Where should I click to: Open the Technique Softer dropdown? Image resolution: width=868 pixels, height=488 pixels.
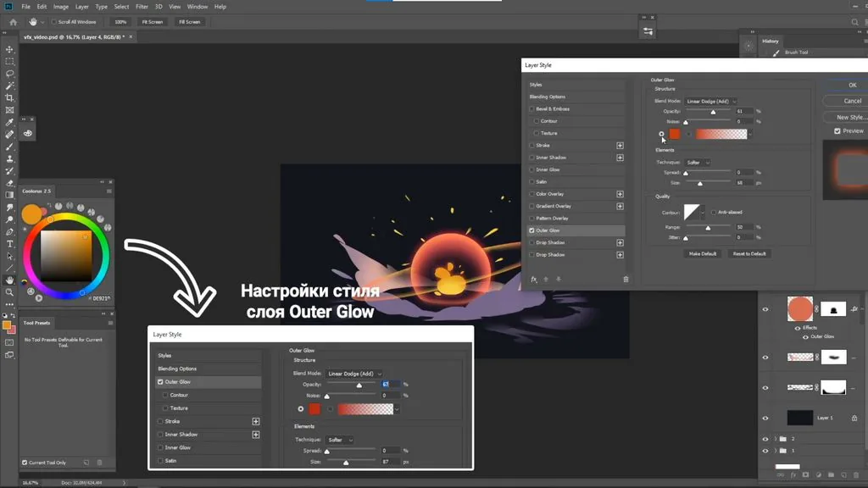click(698, 163)
